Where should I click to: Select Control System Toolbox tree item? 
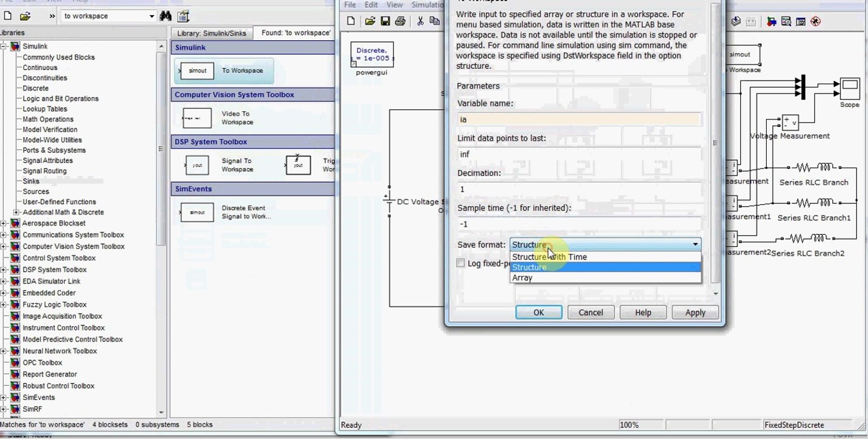(59, 258)
